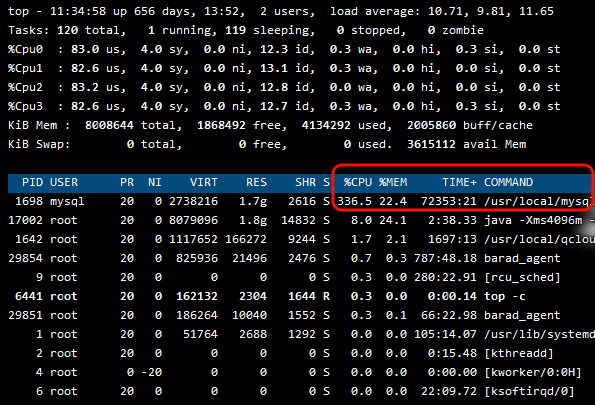Click the 656 days uptime text
Image resolution: width=595 pixels, height=405 pixels.
162,12
